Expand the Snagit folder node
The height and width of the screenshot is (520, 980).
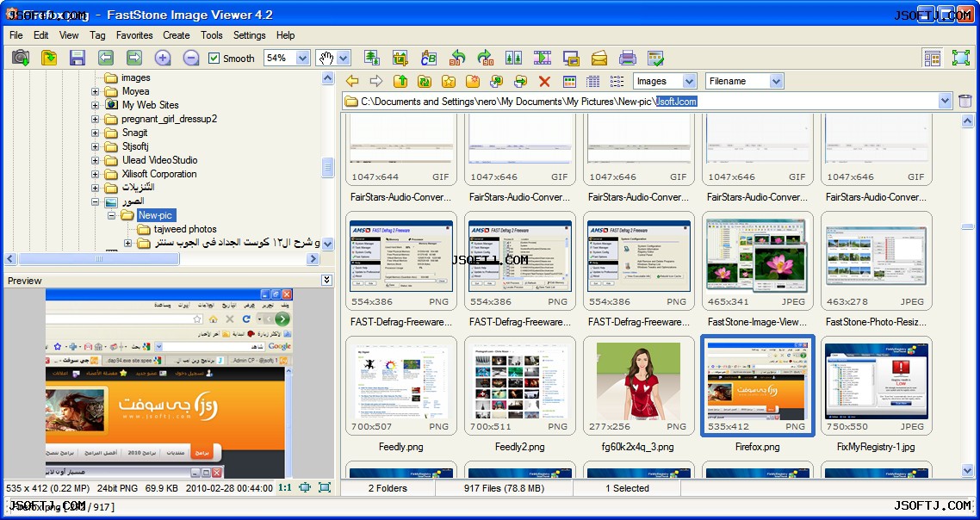(95, 133)
